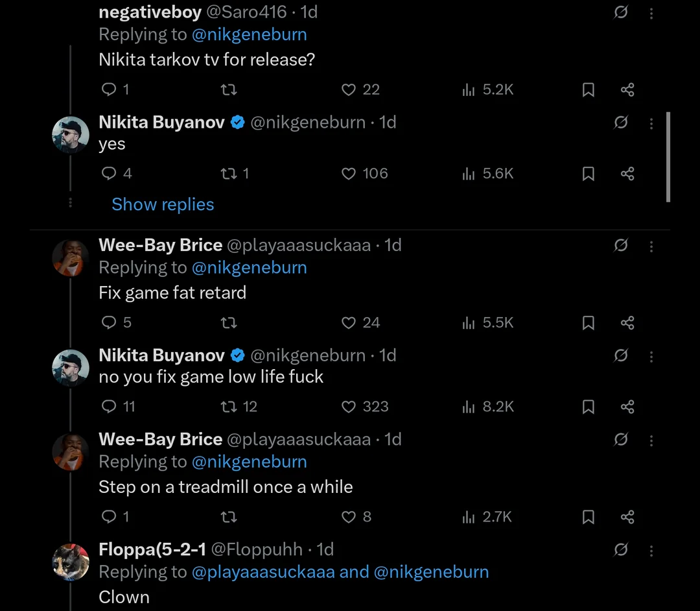This screenshot has width=700, height=611.
Task: Open @nikgeneburn mention in negativeboy's reply
Action: click(250, 34)
